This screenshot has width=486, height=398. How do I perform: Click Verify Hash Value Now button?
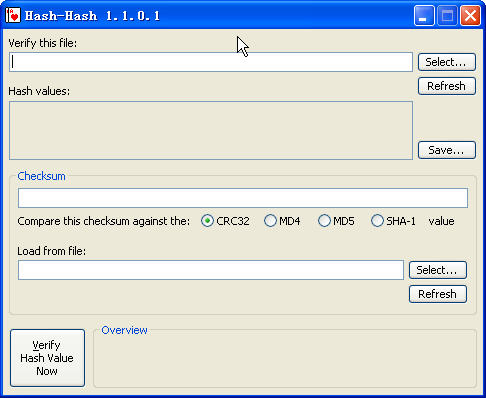tap(47, 358)
